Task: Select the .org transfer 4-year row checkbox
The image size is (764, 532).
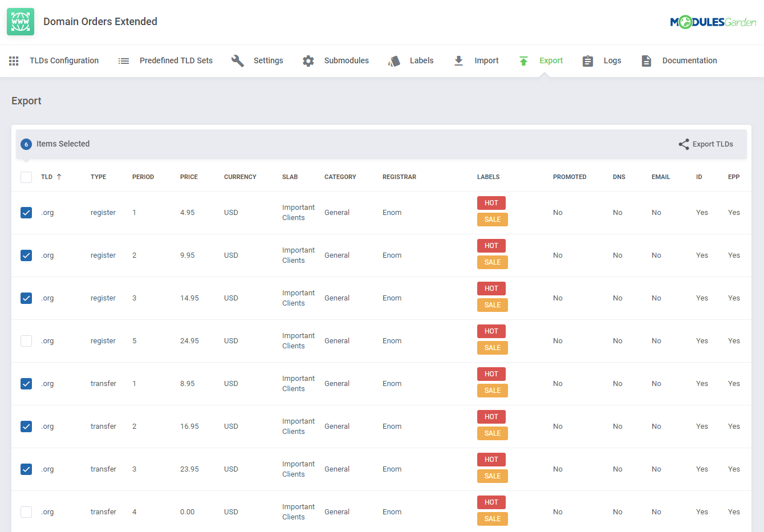Action: (26, 512)
